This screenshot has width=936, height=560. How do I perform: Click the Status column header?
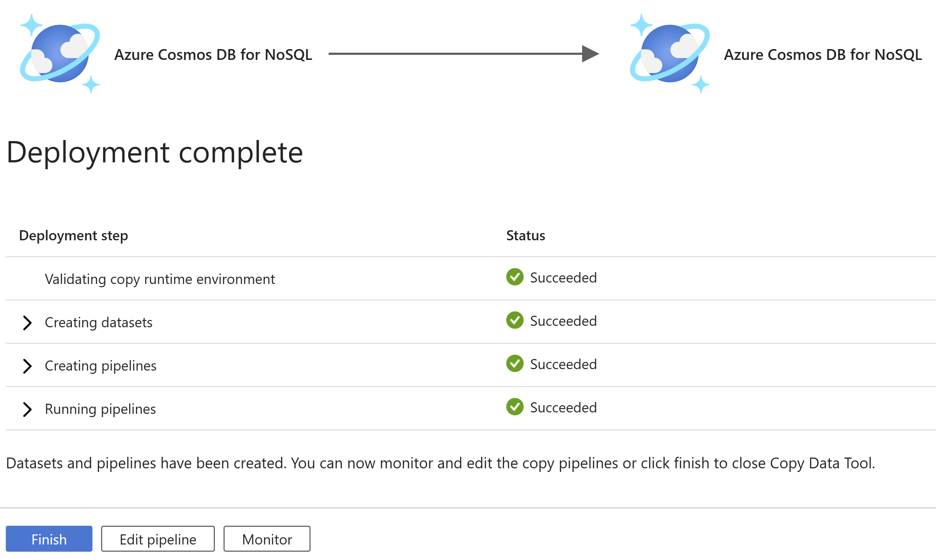point(525,236)
